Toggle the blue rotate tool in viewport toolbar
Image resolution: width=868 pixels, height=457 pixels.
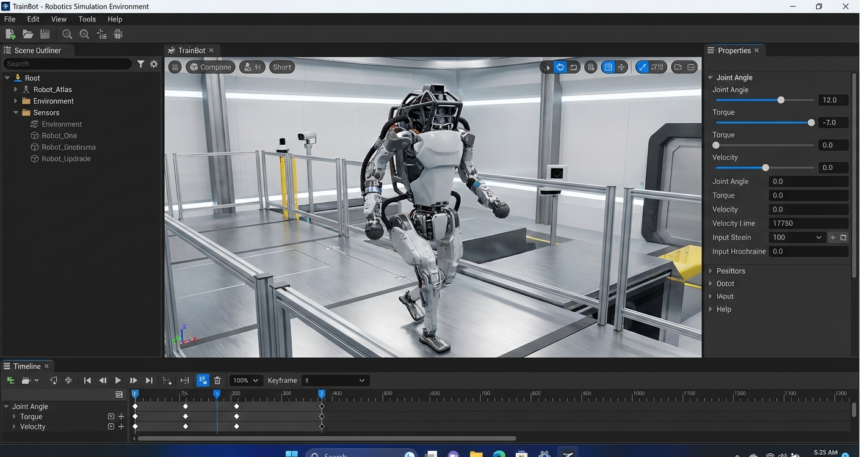[x=560, y=67]
